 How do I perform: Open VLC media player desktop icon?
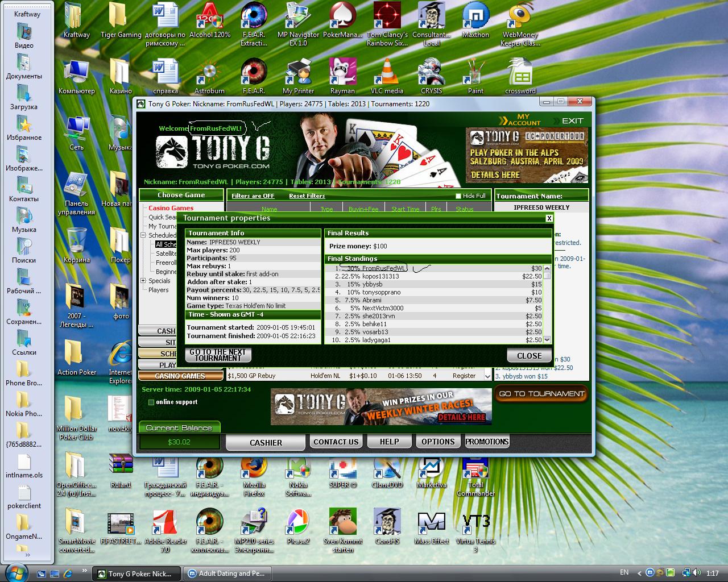coord(387,74)
